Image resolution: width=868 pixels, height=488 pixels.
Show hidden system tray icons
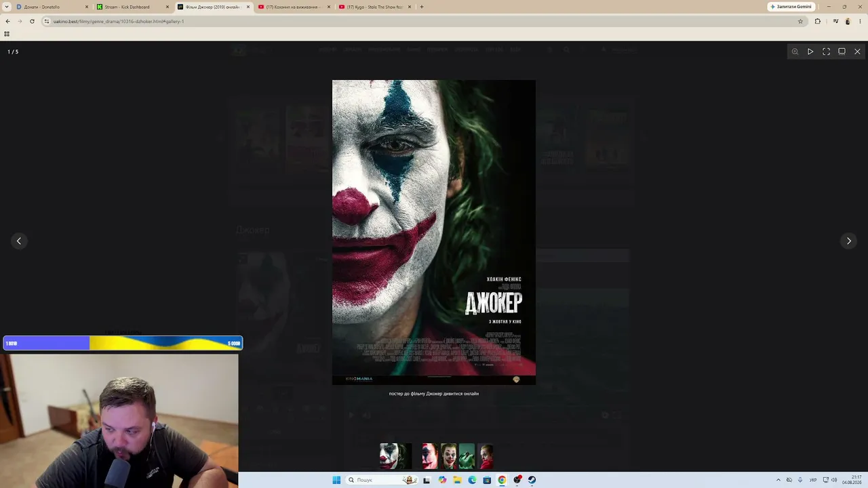coord(778,480)
